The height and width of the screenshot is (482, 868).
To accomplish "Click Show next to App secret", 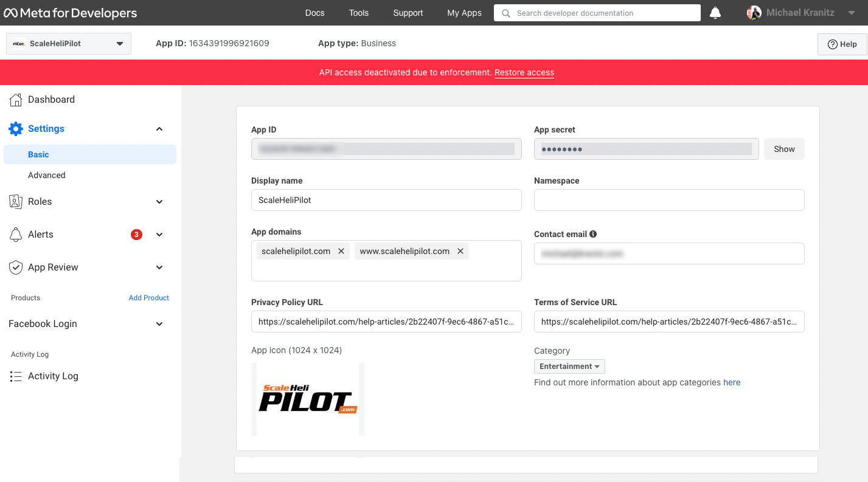I will [784, 149].
